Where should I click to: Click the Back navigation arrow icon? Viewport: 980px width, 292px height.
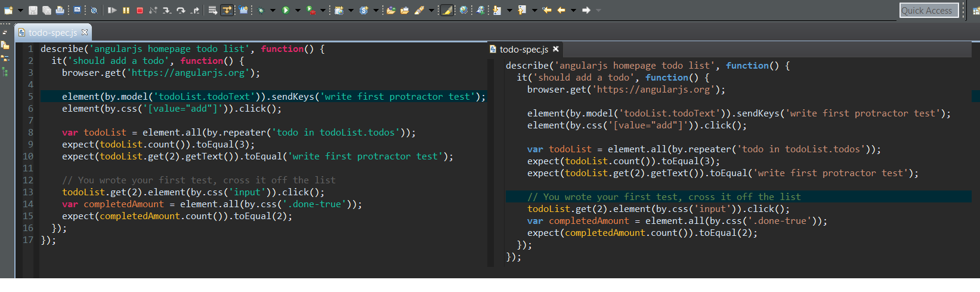[561, 10]
